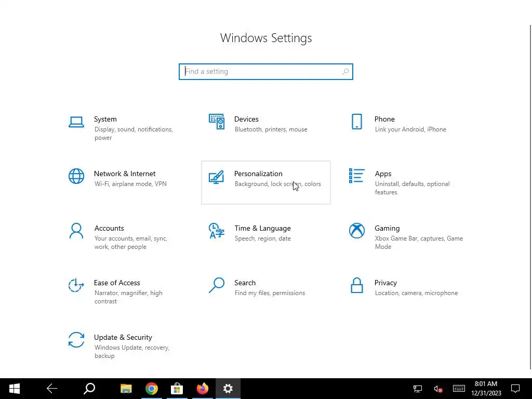Launch Firefox from taskbar
The image size is (532, 399).
tap(203, 389)
